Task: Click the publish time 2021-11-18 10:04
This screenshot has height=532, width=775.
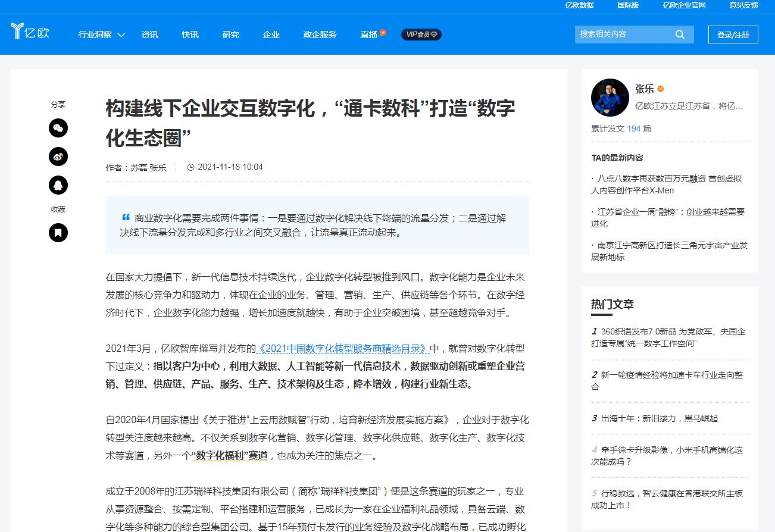Action: (x=230, y=167)
